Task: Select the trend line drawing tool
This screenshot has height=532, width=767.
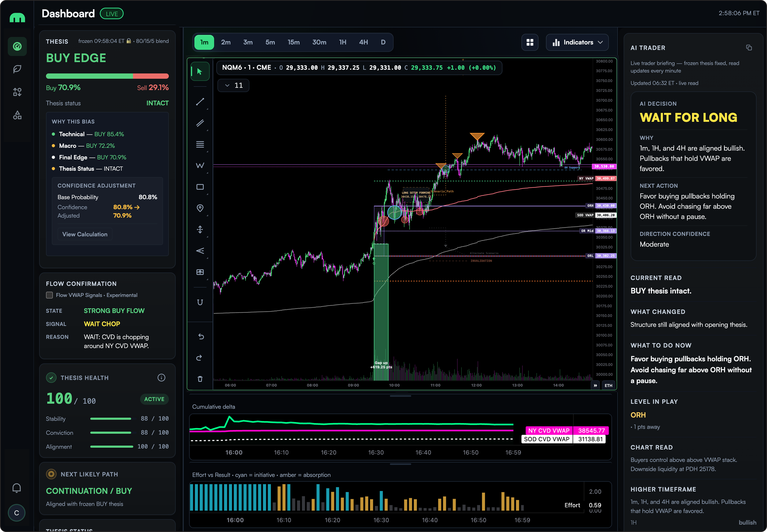Action: pyautogui.click(x=200, y=102)
